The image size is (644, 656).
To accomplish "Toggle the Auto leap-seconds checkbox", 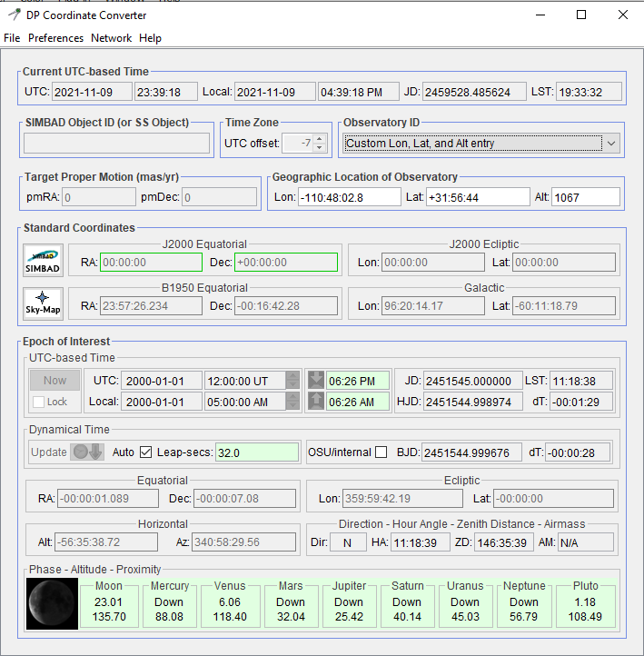I will tap(146, 452).
